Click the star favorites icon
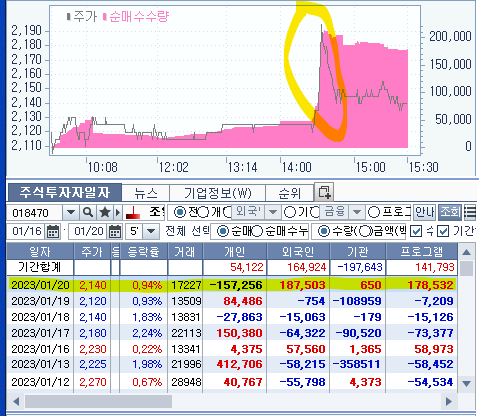 point(105,212)
